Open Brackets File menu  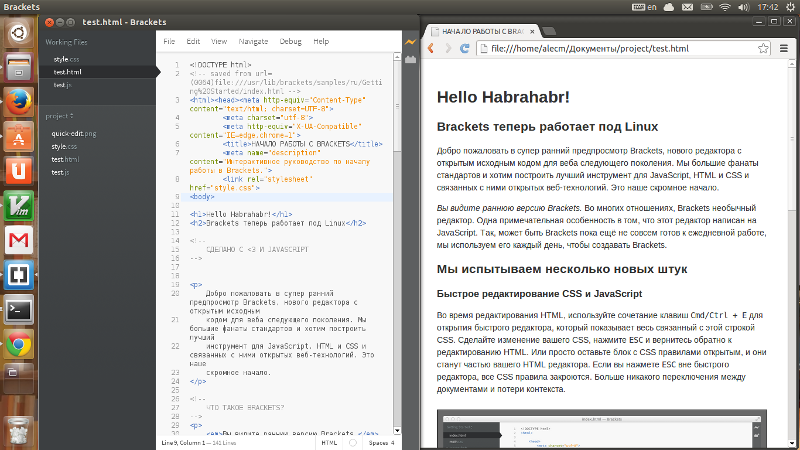[169, 41]
